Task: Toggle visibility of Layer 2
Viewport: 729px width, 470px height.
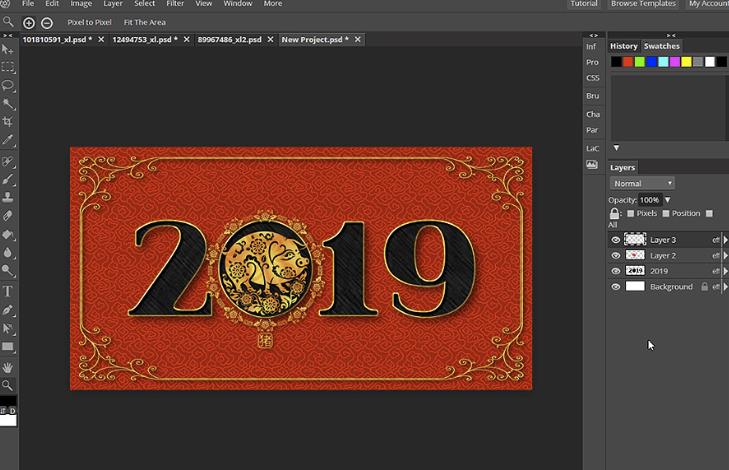Action: [616, 255]
